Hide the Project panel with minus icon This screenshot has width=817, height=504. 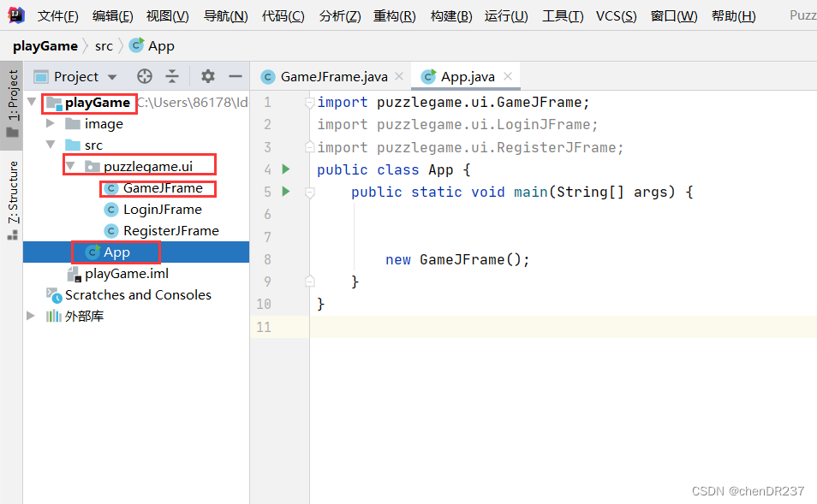[236, 76]
